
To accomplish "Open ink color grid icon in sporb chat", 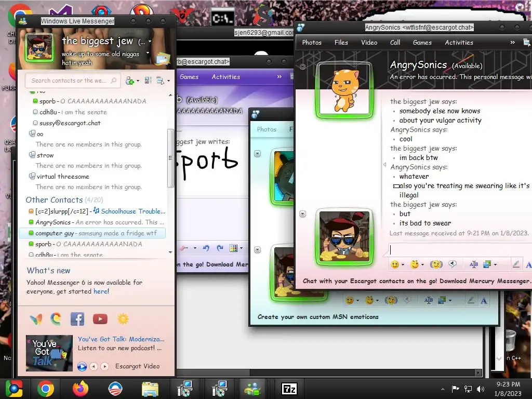I will pos(233,248).
